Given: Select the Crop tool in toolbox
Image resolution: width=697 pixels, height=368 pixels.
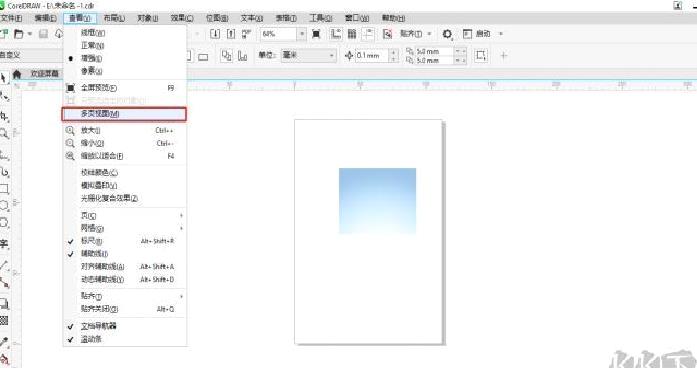Looking at the screenshot, I should point(4,116).
